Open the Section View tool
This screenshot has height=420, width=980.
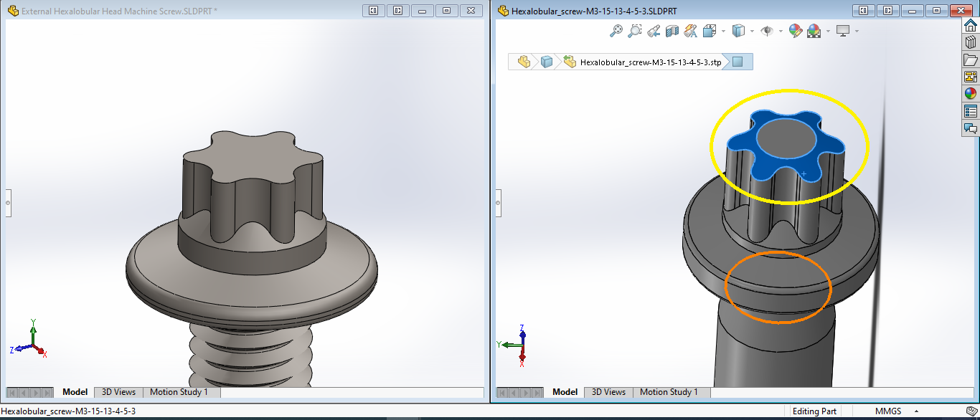tap(672, 31)
